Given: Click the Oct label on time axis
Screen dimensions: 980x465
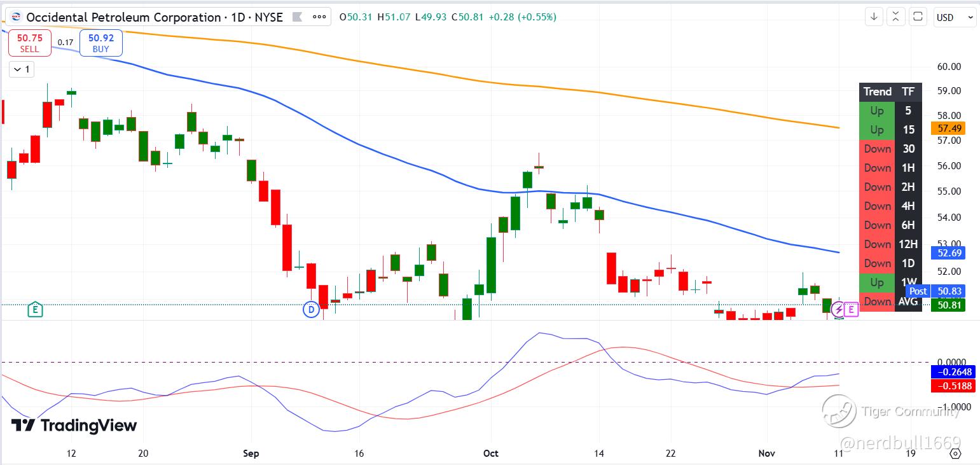Looking at the screenshot, I should (491, 454).
